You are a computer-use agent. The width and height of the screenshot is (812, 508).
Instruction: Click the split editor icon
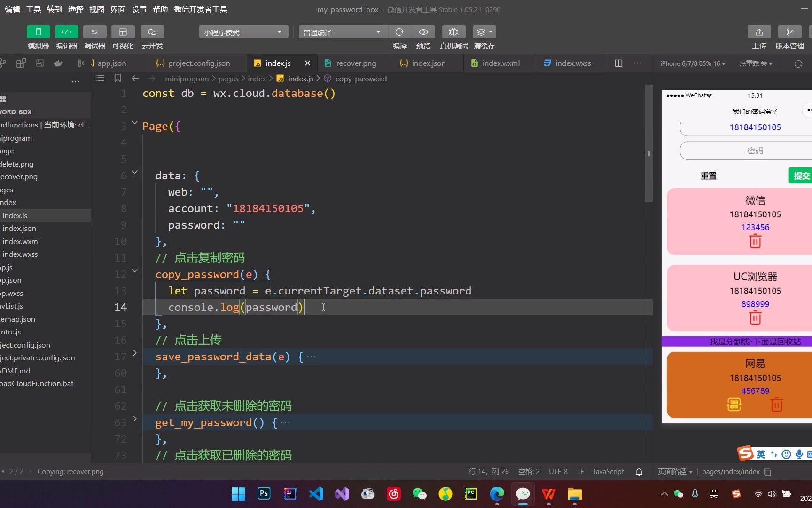[618, 63]
